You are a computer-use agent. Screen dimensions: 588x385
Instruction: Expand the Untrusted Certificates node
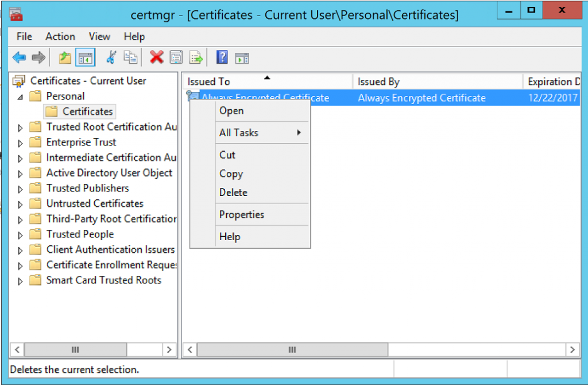click(x=20, y=205)
